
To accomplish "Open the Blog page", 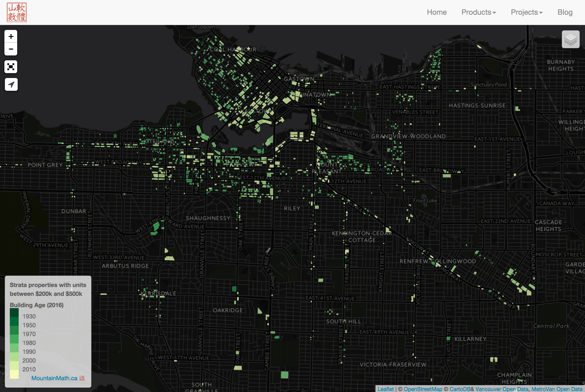I will pos(565,12).
